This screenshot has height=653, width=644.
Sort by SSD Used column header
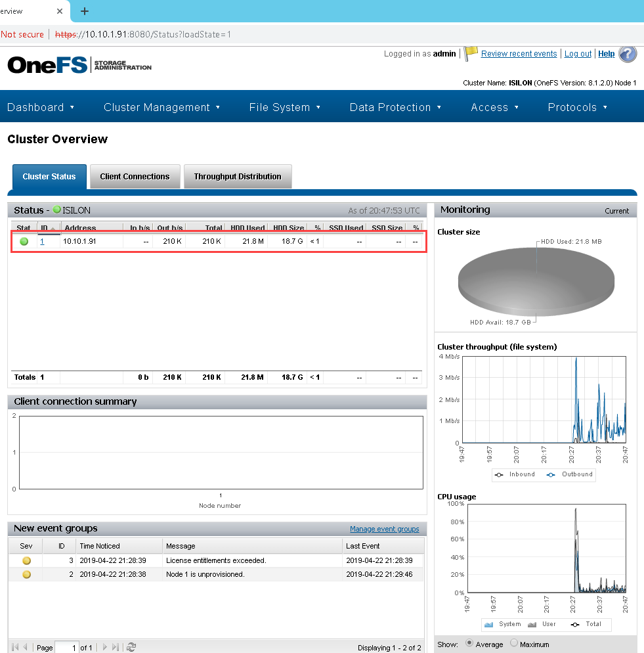pos(345,228)
